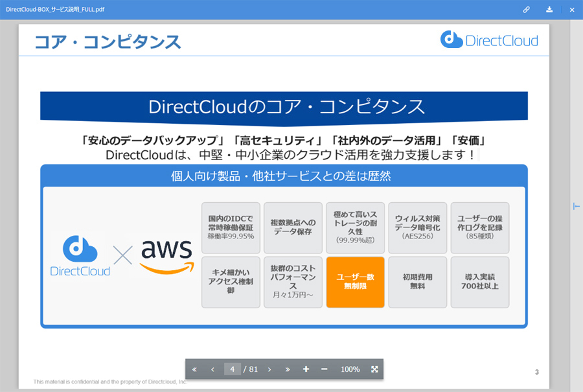Click the キメ細かいアクセス権制御 tile
The height and width of the screenshot is (392, 583).
pos(231,282)
